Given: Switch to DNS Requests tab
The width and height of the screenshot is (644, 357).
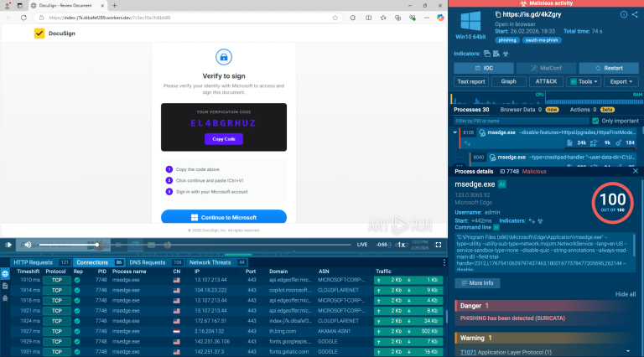Looking at the screenshot, I should [156, 262].
